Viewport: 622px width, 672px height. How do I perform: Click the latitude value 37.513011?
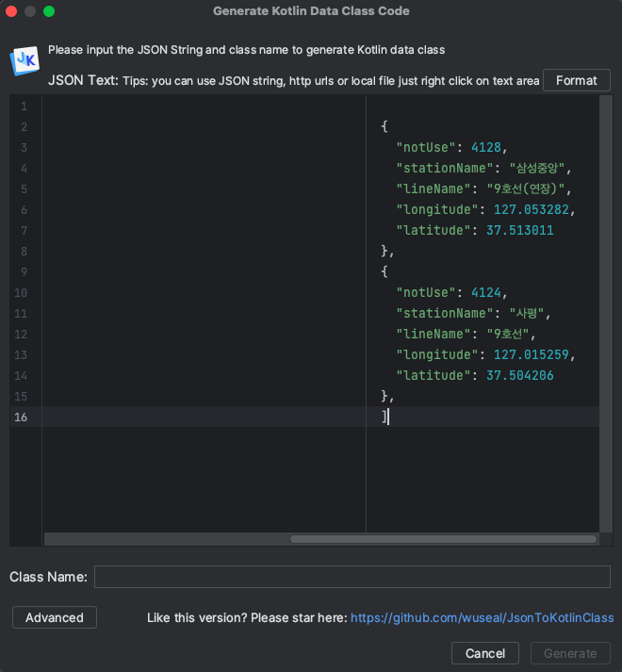click(x=519, y=230)
